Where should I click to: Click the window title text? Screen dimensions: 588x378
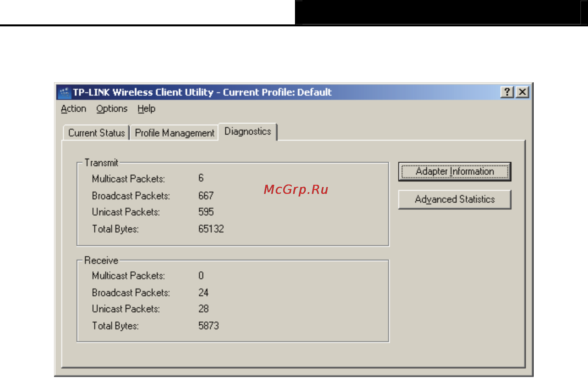tap(202, 92)
